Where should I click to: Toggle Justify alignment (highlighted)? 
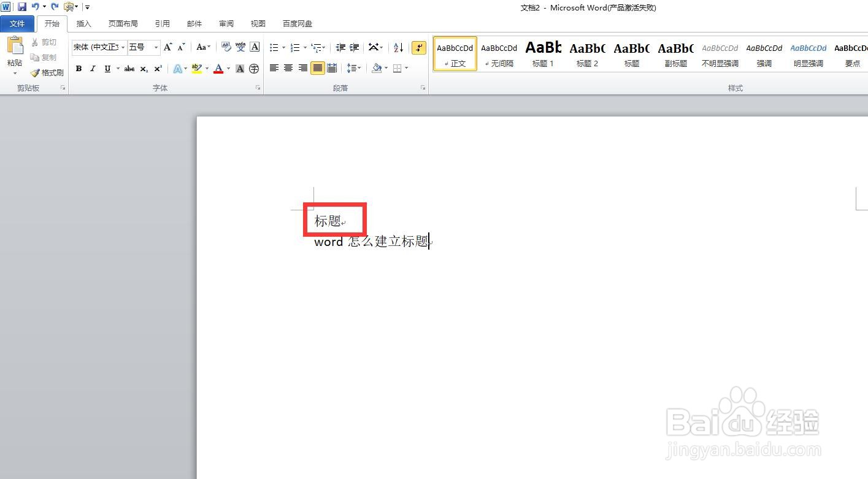[x=317, y=68]
